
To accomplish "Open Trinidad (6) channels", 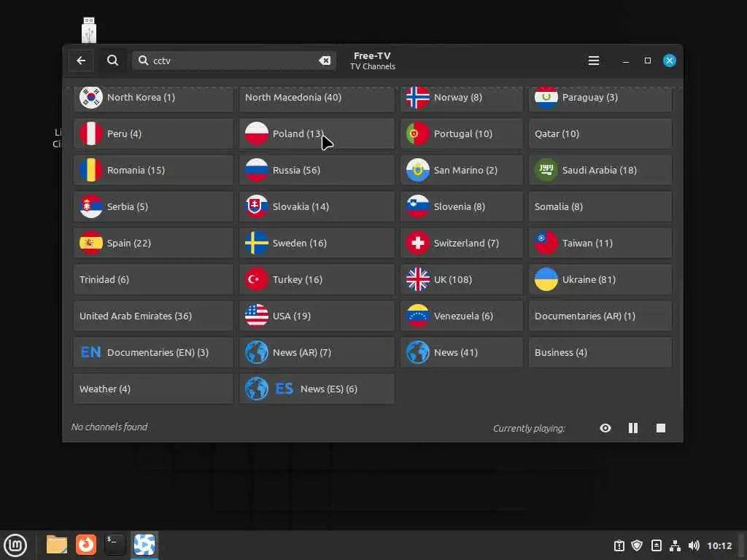I will click(153, 279).
